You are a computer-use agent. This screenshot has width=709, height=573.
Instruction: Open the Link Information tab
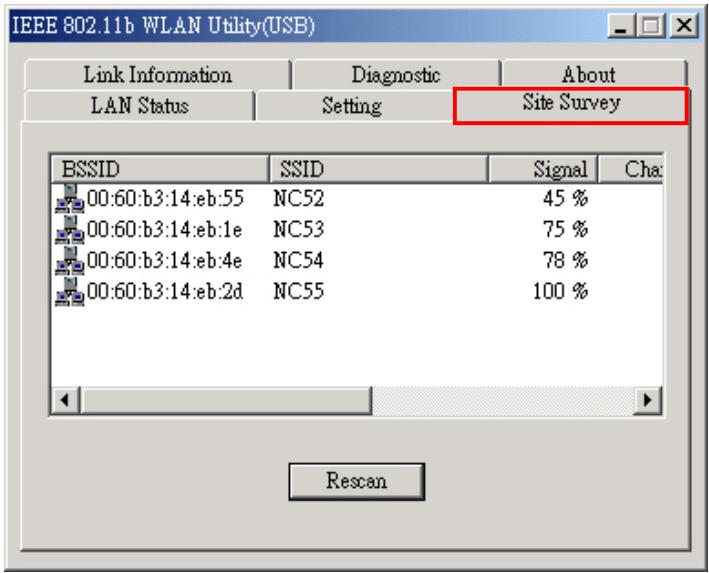(x=157, y=75)
